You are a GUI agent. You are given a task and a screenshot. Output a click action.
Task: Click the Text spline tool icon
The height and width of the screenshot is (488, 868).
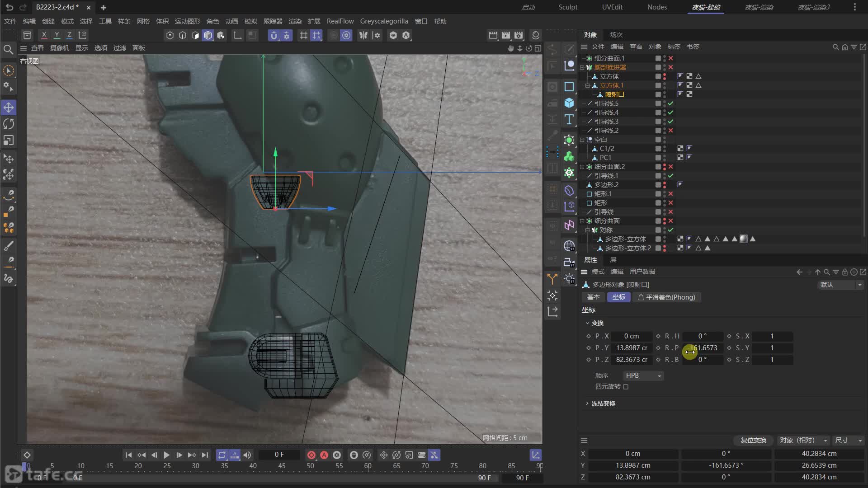[569, 119]
